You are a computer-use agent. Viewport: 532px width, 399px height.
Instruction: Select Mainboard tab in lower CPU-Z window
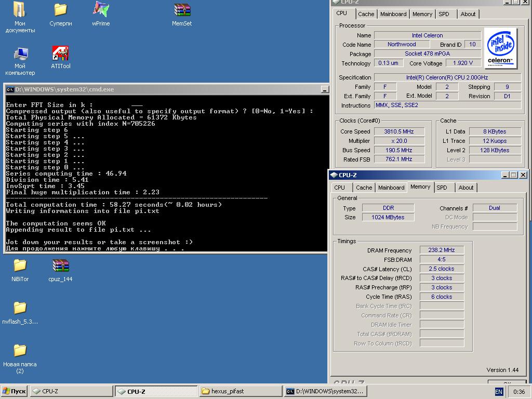[x=391, y=188]
